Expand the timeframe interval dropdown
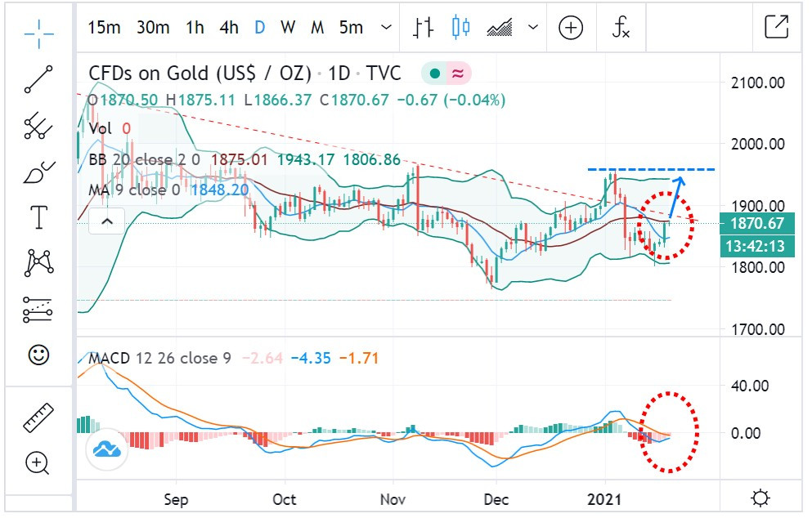 (x=386, y=28)
